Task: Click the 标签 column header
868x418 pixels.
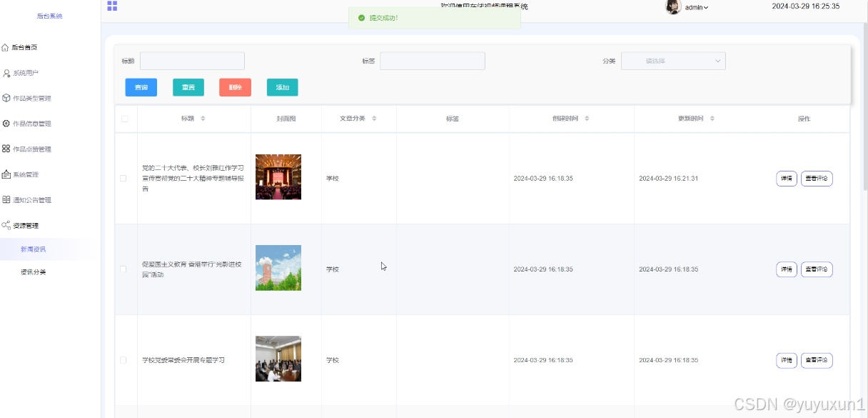Action: [452, 119]
